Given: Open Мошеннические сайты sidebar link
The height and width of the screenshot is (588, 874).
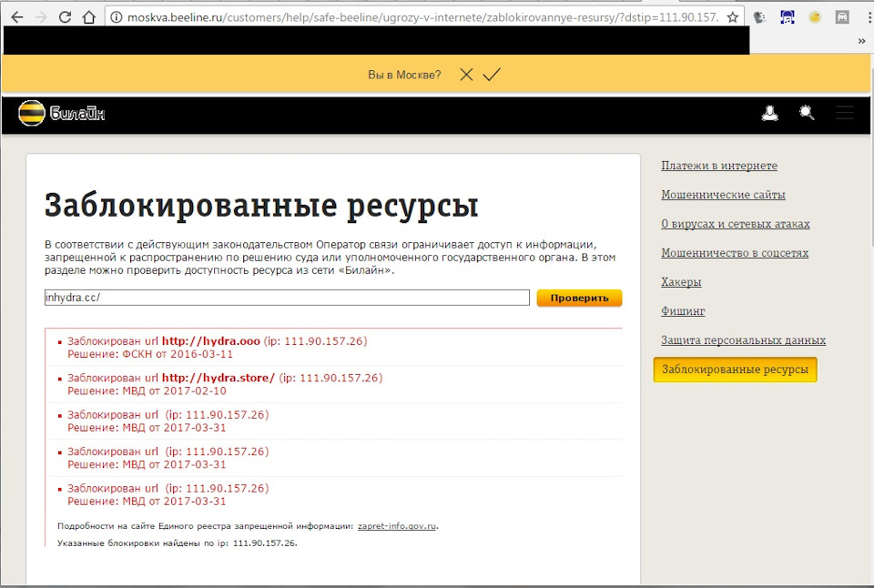Looking at the screenshot, I should 723,195.
